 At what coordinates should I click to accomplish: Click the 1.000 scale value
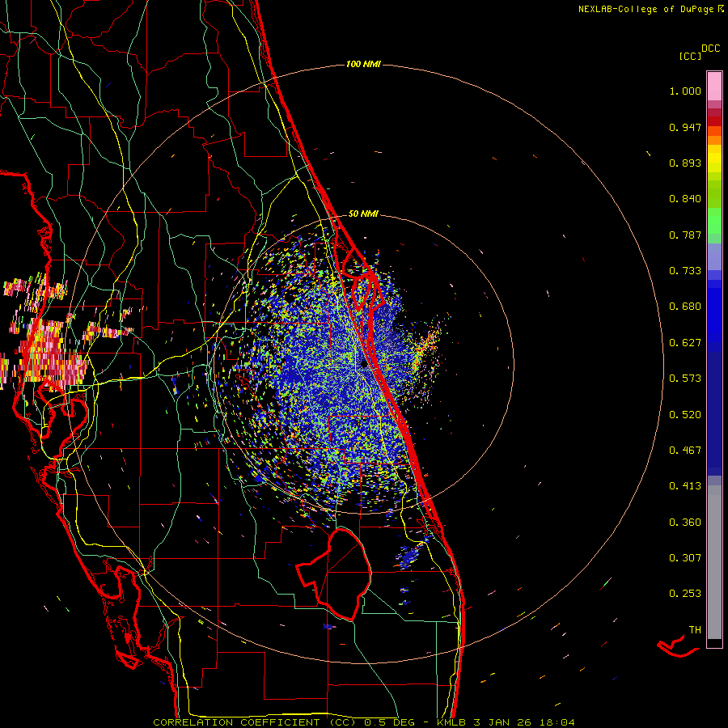tap(685, 91)
